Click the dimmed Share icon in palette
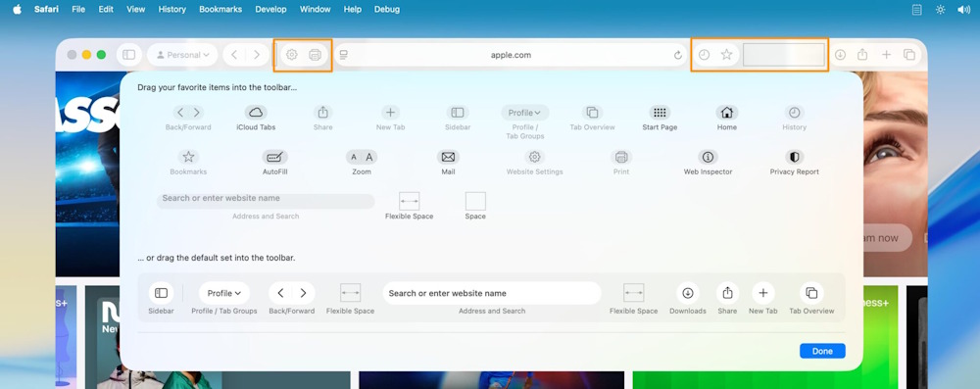This screenshot has width=980, height=389. pyautogui.click(x=323, y=113)
